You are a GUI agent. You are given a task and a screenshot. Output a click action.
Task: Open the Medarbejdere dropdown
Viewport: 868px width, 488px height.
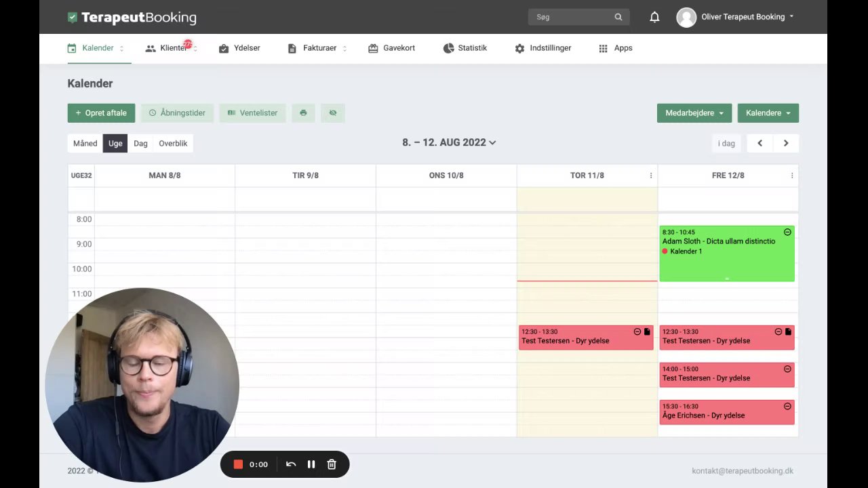coord(694,113)
